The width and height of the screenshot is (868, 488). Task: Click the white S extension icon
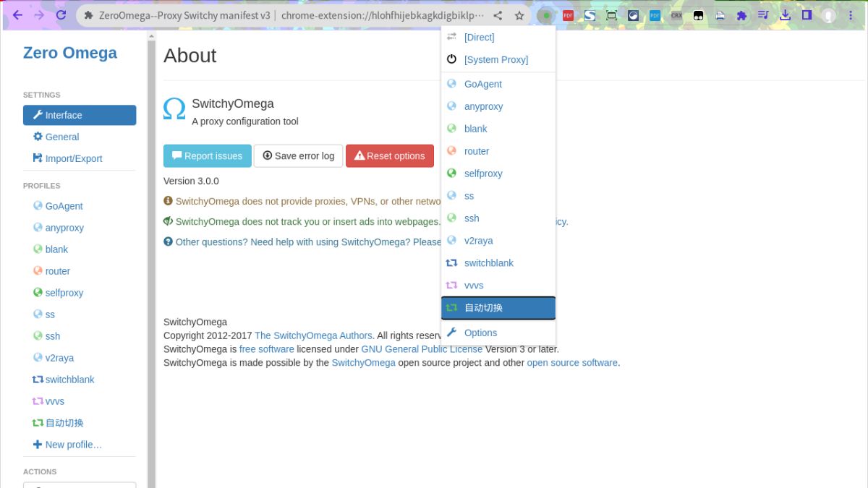coord(590,15)
